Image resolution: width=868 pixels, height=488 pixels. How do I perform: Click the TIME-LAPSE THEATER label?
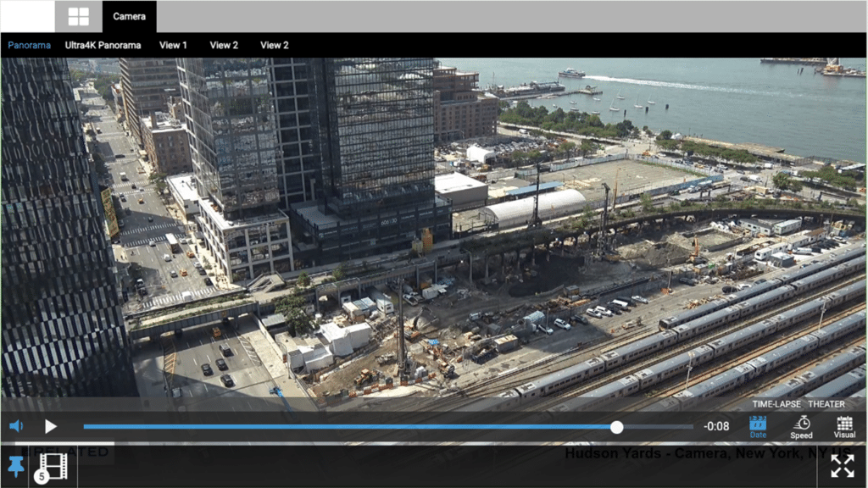click(798, 404)
